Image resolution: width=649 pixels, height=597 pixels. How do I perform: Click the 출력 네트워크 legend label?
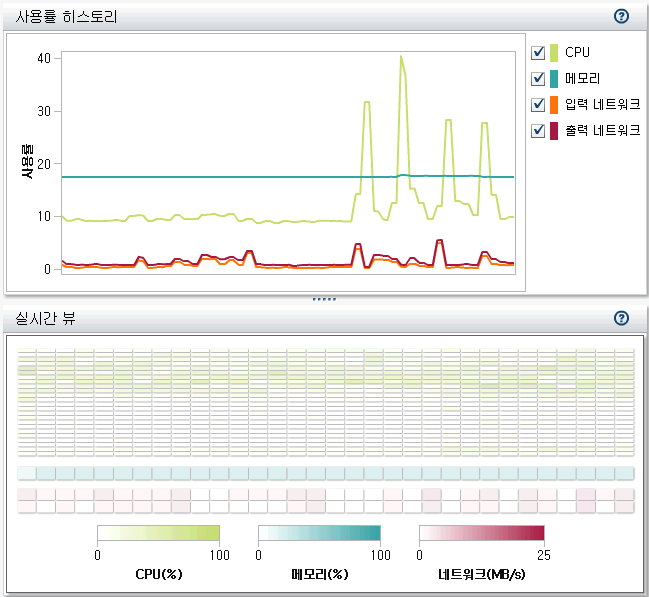click(x=602, y=130)
